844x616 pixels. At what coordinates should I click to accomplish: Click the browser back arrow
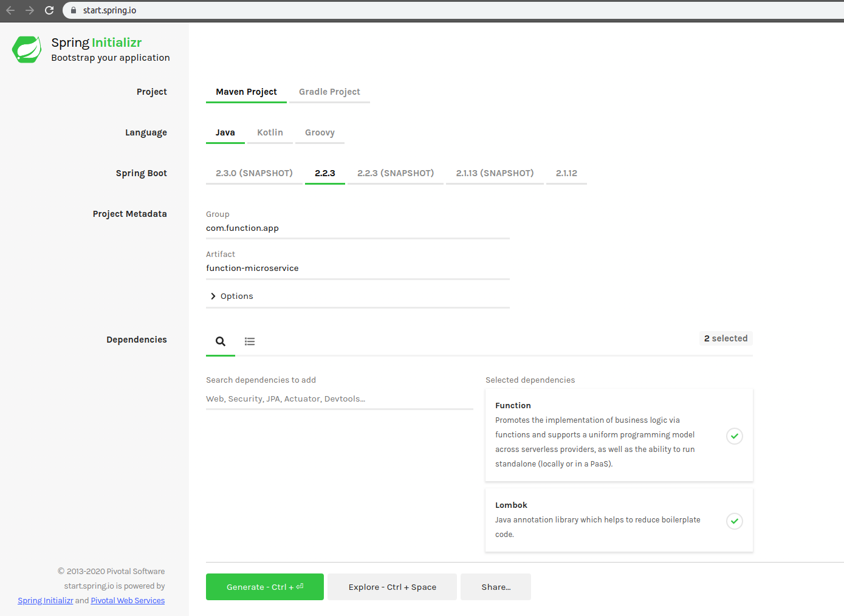pos(11,10)
